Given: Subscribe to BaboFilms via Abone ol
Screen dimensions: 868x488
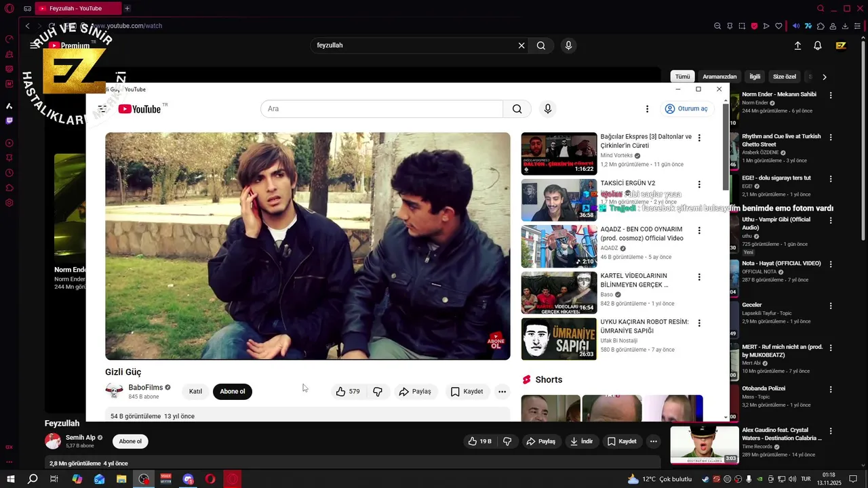Looking at the screenshot, I should [x=232, y=392].
